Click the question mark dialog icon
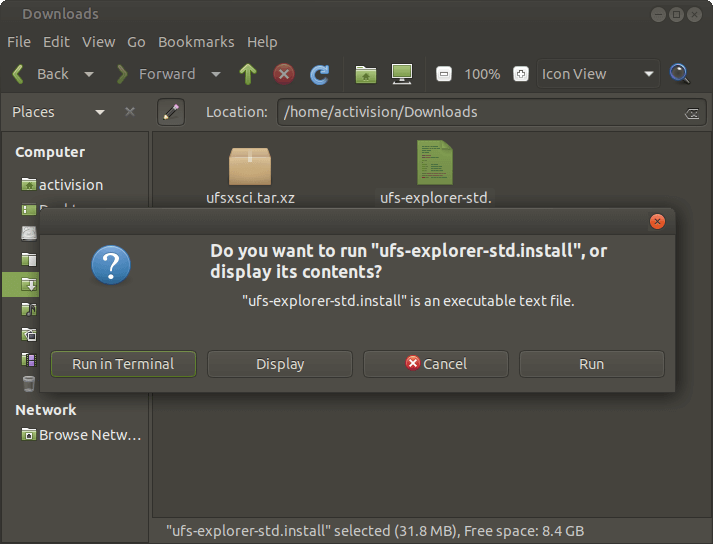The height and width of the screenshot is (544, 713). [111, 265]
